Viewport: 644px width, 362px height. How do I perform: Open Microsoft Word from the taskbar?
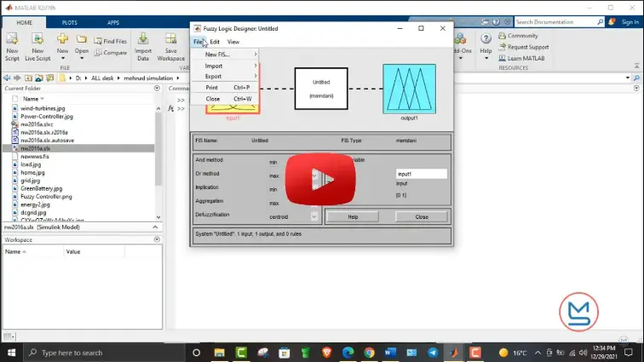coord(391,352)
